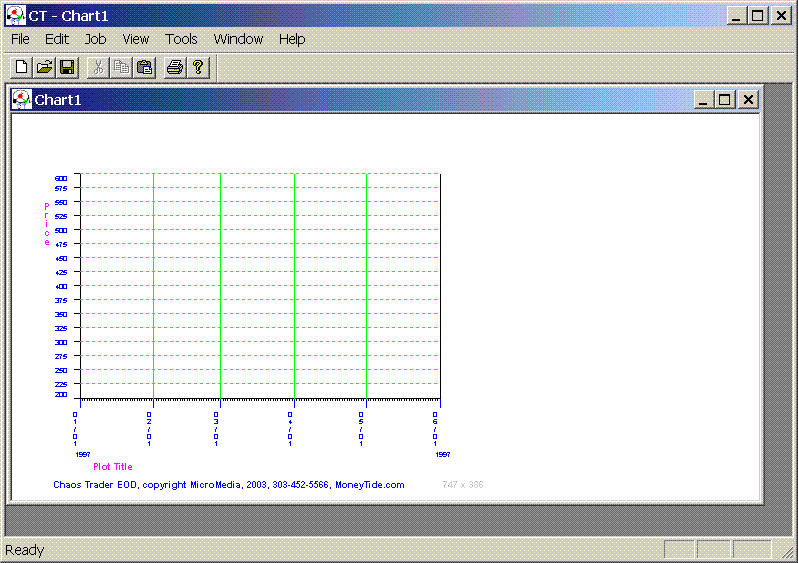This screenshot has width=798, height=563.
Task: Click the Chaos Trader EOD copyright text
Action: coord(229,485)
